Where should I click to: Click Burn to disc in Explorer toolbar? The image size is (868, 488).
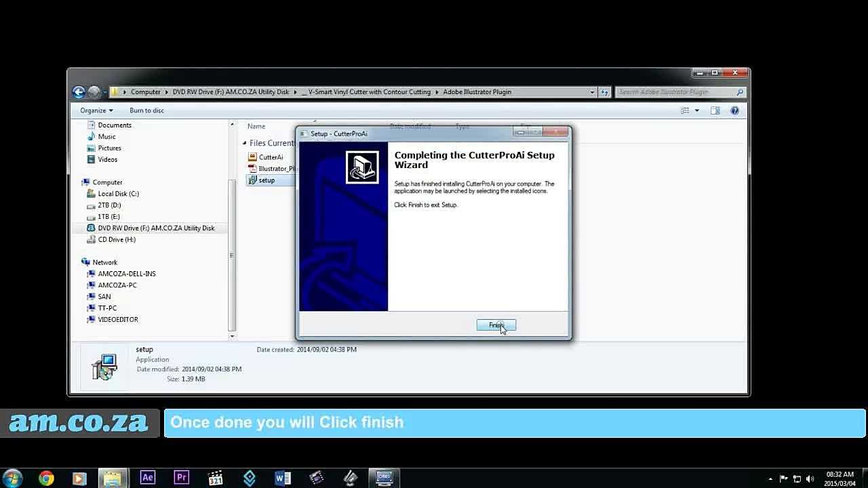(146, 110)
